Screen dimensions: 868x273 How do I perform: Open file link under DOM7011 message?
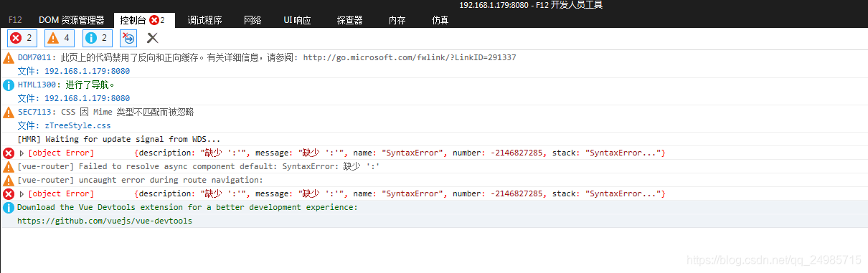87,71
